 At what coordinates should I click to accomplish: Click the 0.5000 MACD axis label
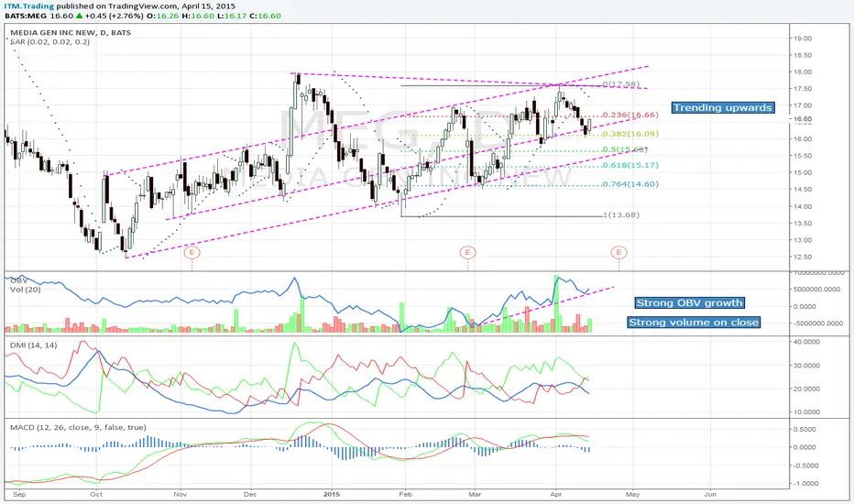point(805,430)
